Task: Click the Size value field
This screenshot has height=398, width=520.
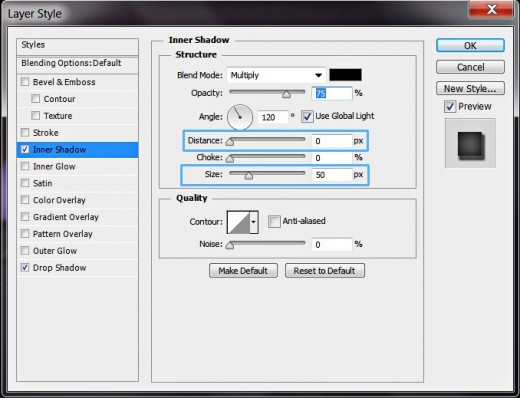Action: 332,175
